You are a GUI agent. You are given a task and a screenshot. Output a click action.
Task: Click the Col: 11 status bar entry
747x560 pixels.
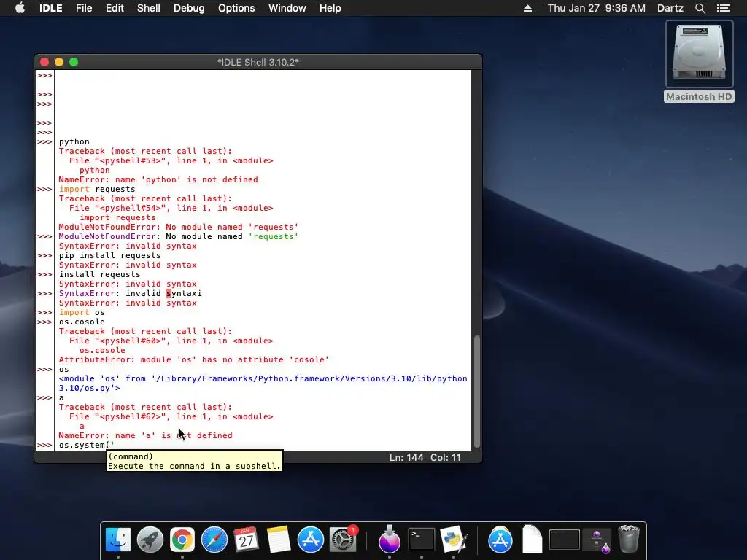point(446,458)
